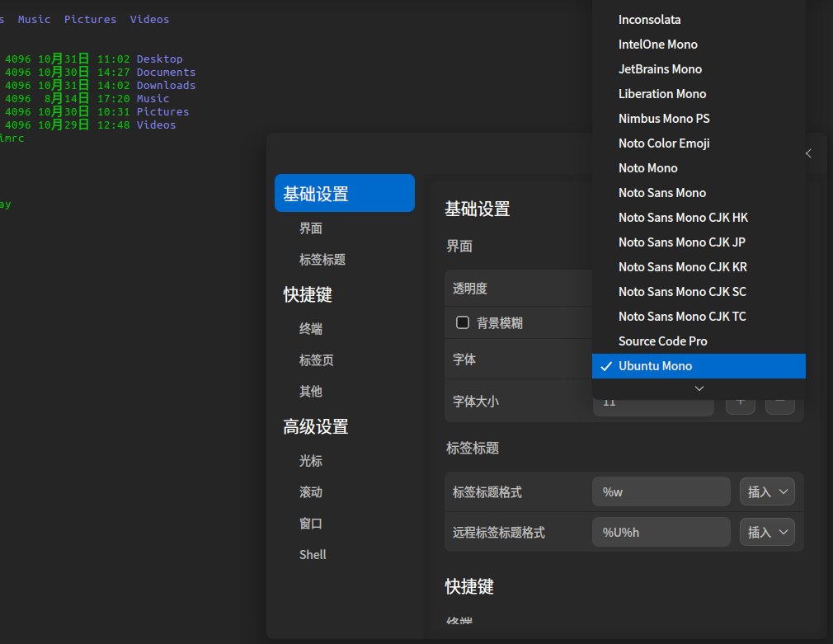Viewport: 833px width, 644px height.
Task: Go to 滚动 settings in sidebar
Action: [311, 492]
